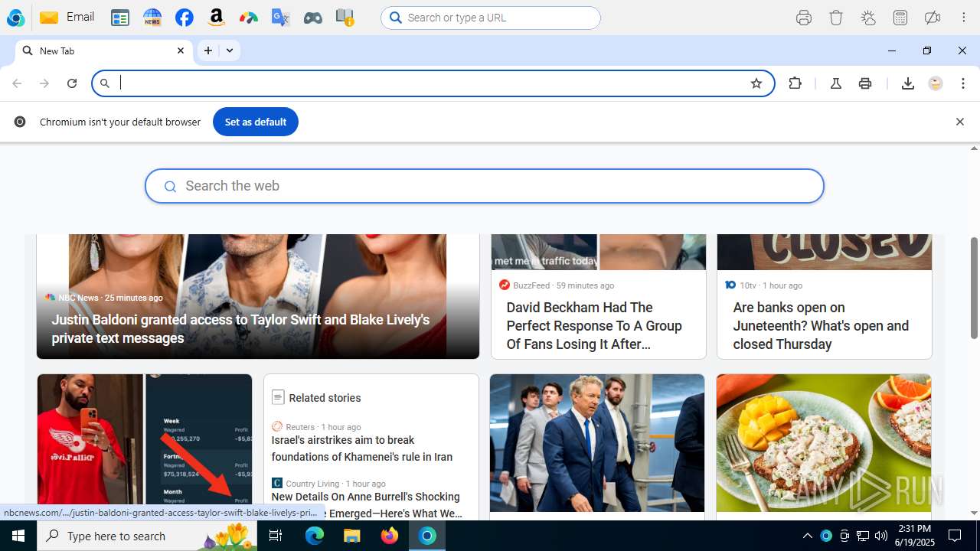Focus the 'Search or type a URL' box
980x551 pixels.
click(x=491, y=18)
